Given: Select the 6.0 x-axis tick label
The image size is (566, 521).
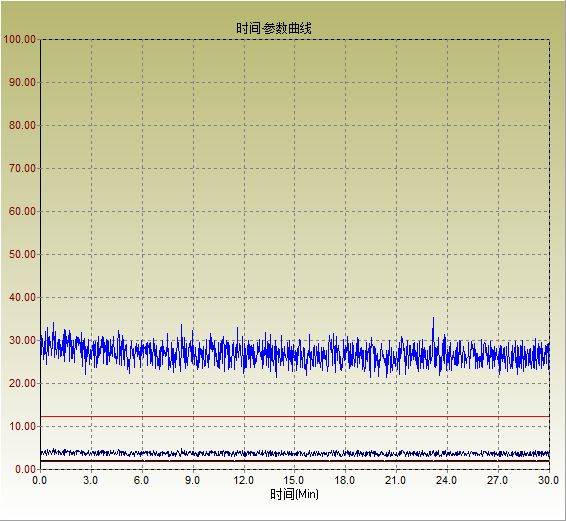Looking at the screenshot, I should (141, 480).
